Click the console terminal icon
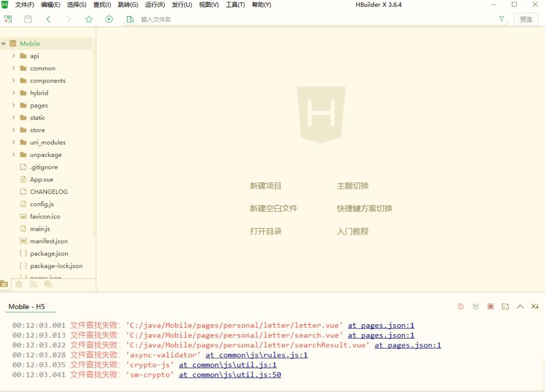This screenshot has height=392, width=545. 505,306
